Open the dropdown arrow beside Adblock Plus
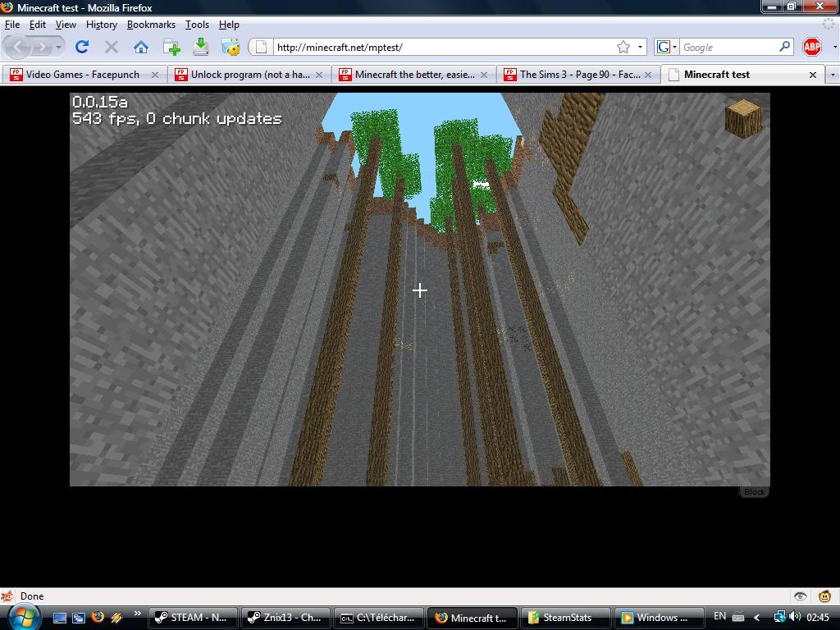Screen dimensions: 840x630 click(x=834, y=47)
